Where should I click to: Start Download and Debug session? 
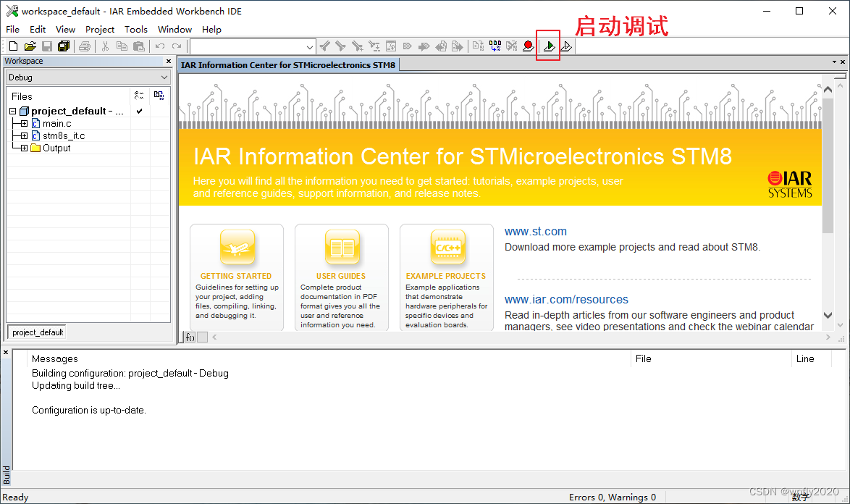tap(548, 46)
